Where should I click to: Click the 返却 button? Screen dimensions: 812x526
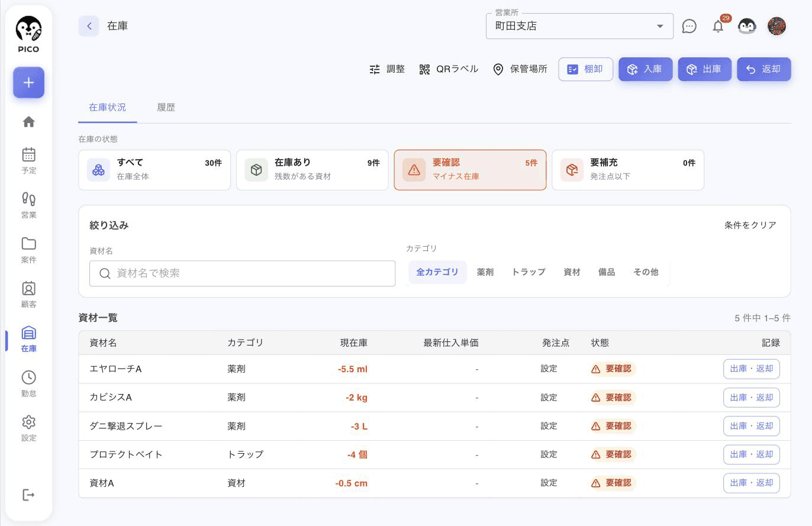coord(763,69)
